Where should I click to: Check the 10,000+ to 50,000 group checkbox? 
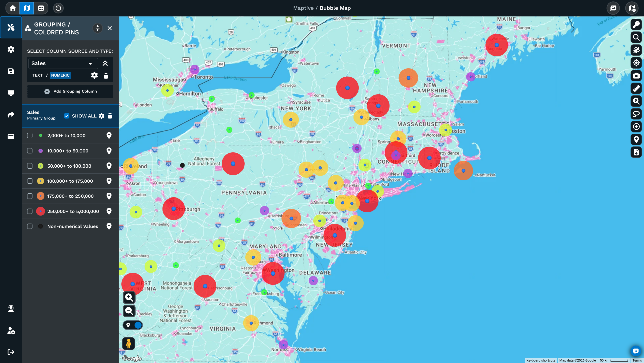pyautogui.click(x=30, y=151)
